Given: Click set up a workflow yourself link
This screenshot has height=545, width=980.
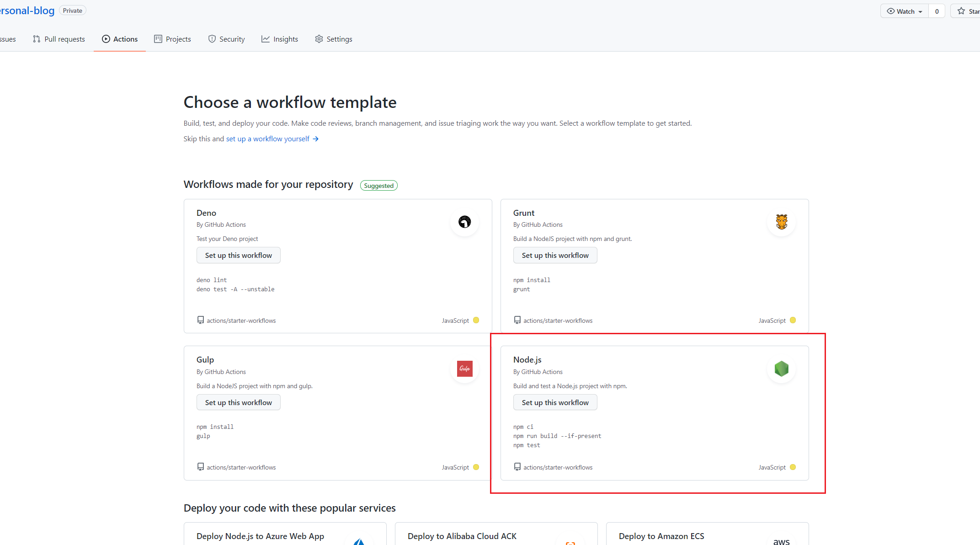Looking at the screenshot, I should tap(267, 139).
